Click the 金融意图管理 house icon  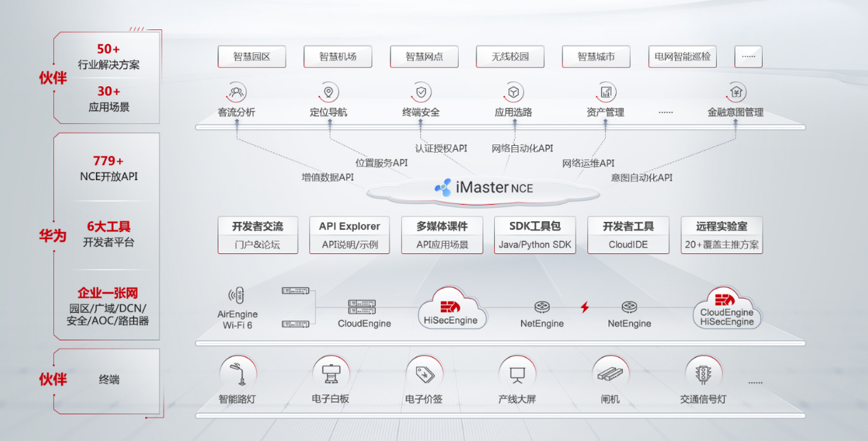click(x=736, y=92)
